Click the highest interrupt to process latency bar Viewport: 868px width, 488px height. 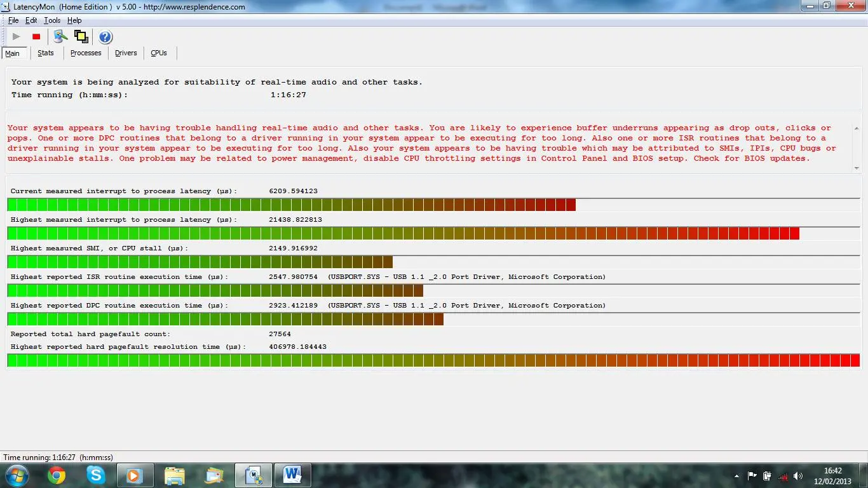point(433,233)
